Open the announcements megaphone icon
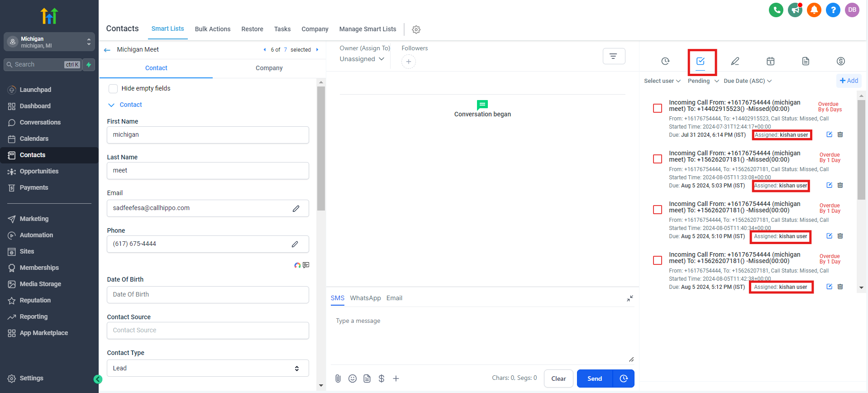Screen dimensions: 868x393 coord(795,10)
